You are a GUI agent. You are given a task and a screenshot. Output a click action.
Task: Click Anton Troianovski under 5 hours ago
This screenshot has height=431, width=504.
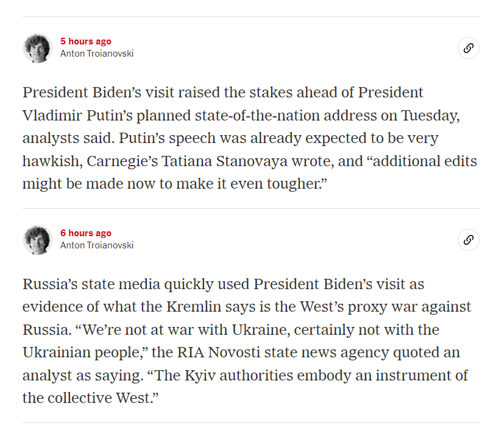pos(97,54)
